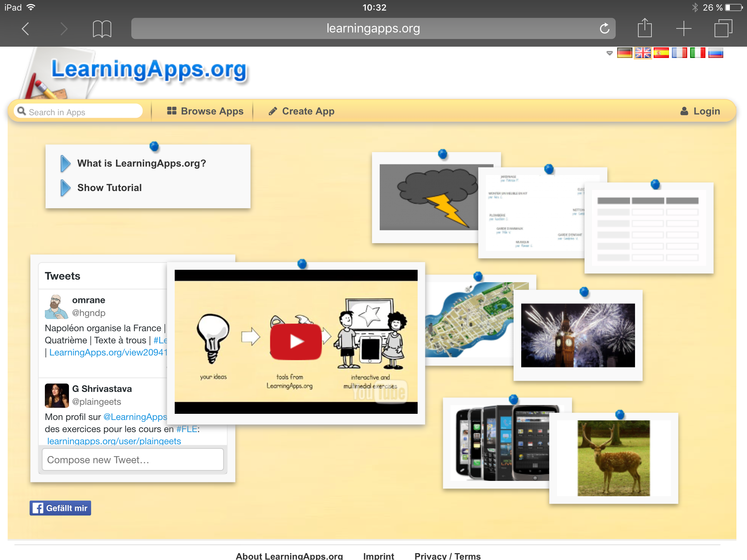Click the Facebook Gefällt mir button

(60, 508)
